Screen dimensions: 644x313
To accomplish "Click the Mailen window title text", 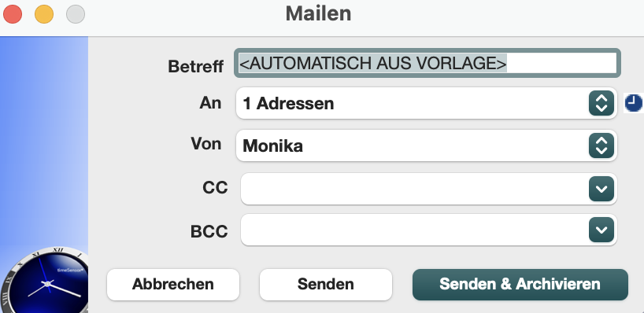I will click(318, 13).
